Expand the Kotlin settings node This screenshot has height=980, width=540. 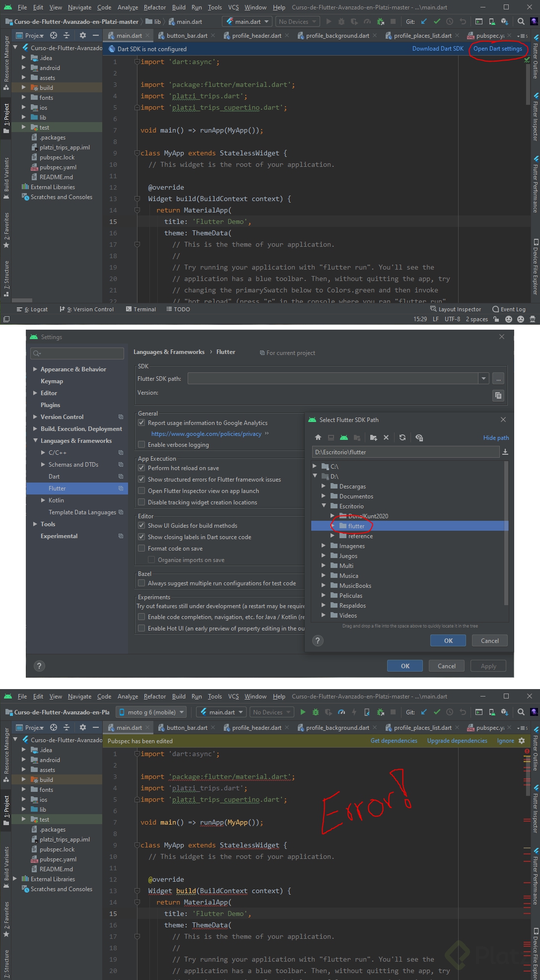[43, 500]
